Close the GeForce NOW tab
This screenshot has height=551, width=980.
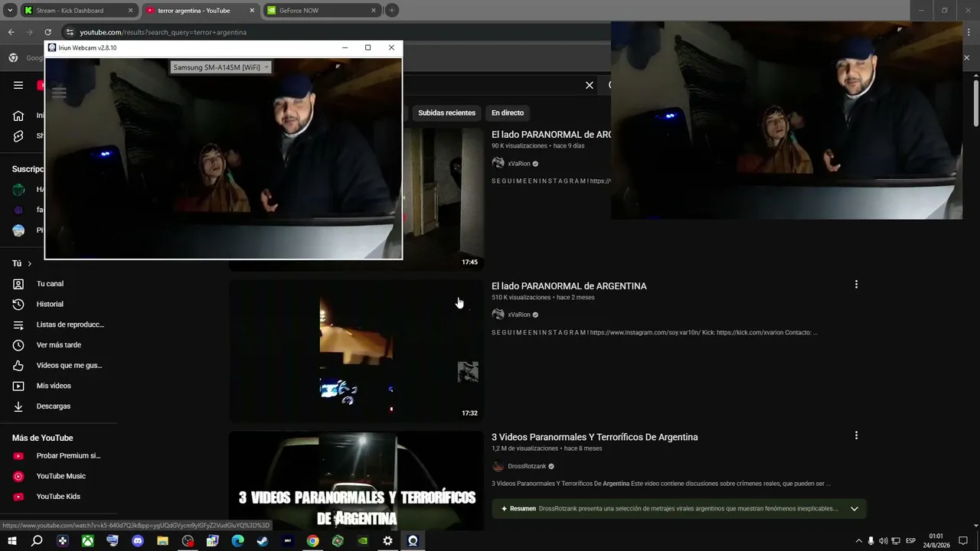(374, 11)
